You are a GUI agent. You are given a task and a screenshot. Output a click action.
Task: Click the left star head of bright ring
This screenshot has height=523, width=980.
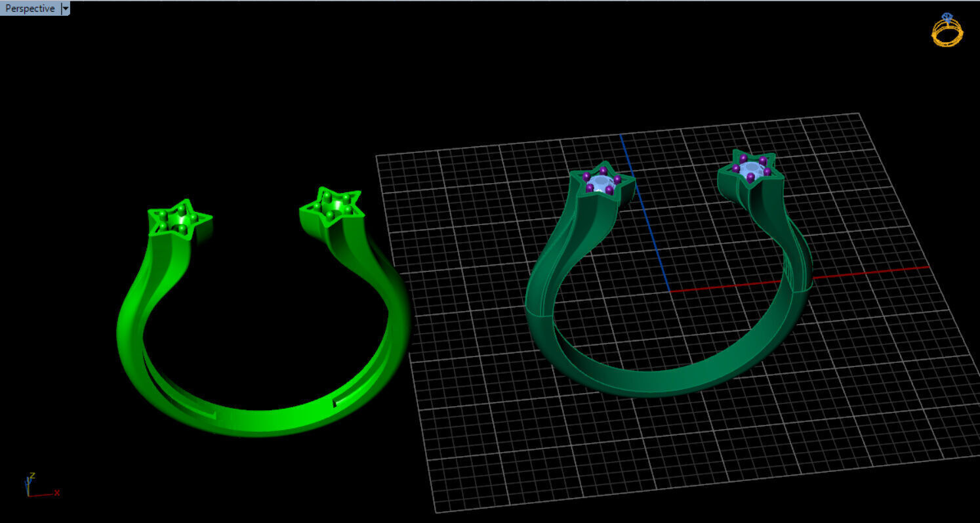click(x=179, y=220)
